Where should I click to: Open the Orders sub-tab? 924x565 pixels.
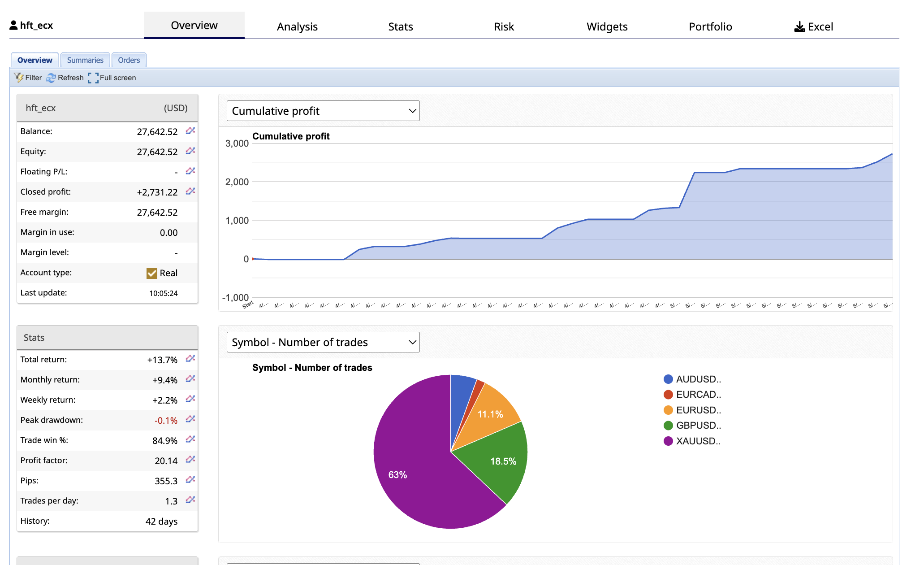pyautogui.click(x=129, y=60)
